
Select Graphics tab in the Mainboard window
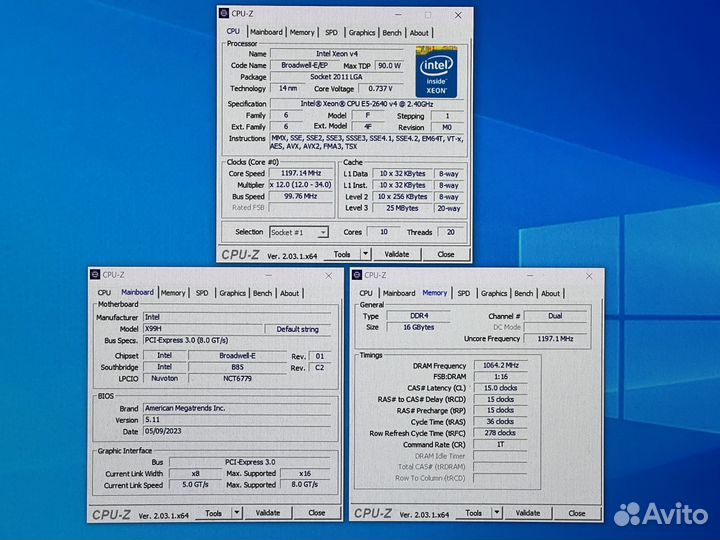tap(232, 293)
